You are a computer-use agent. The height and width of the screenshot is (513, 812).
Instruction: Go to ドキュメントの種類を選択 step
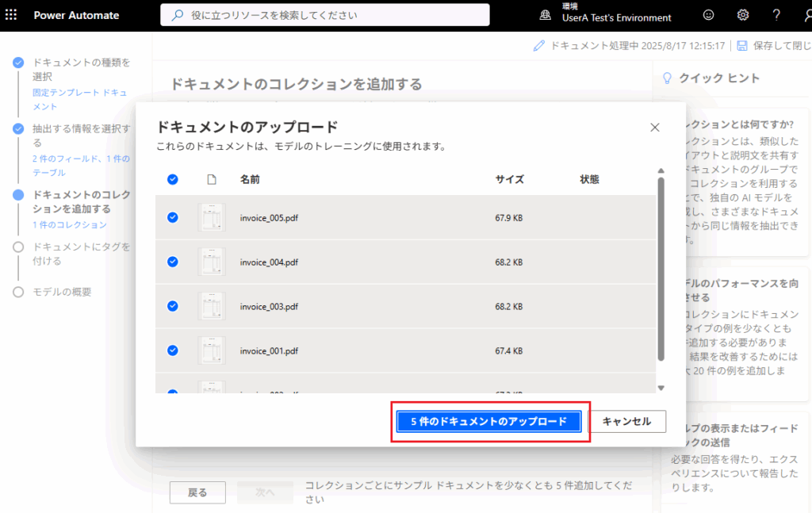82,69
